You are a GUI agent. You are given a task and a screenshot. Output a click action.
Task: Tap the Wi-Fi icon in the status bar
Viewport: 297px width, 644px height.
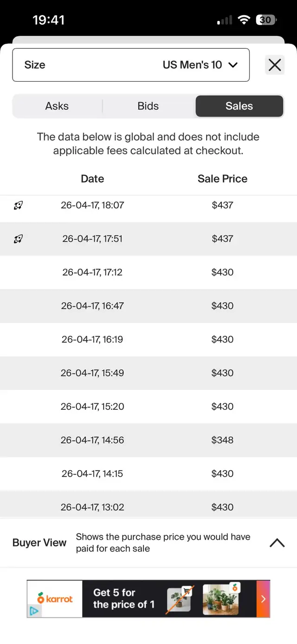click(243, 20)
